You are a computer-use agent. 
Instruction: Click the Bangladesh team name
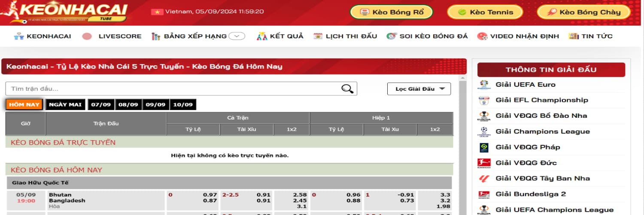[x=67, y=200]
